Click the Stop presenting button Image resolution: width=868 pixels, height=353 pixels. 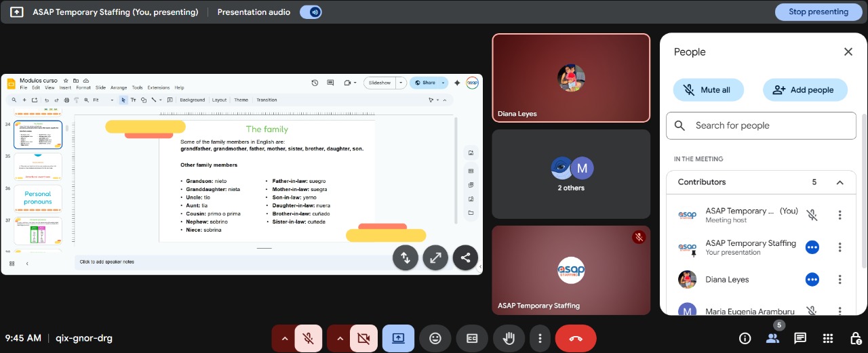pyautogui.click(x=818, y=12)
